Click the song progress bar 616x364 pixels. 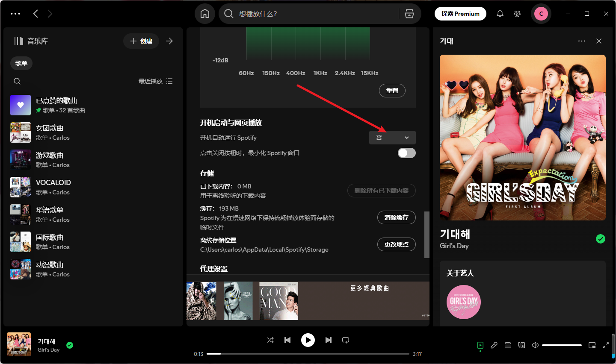pos(308,354)
